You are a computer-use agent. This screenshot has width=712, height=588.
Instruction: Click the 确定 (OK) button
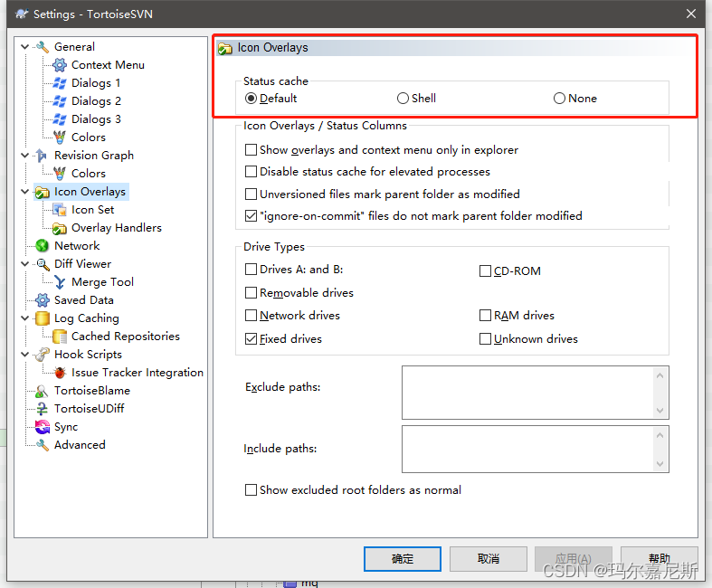click(403, 559)
